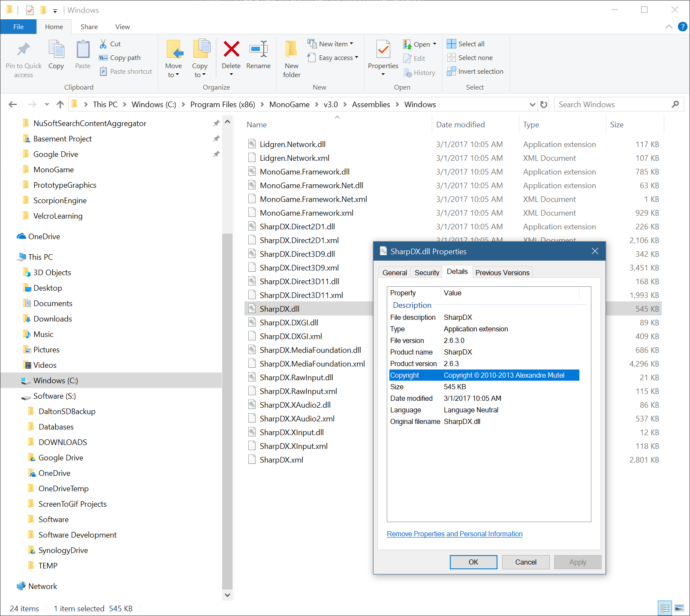Select the Cut tool
The height and width of the screenshot is (616, 690).
(110, 43)
